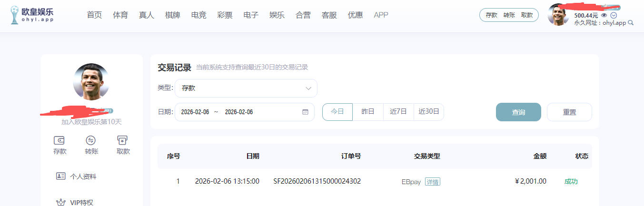Screen dimensions: 644x206
Task: Select the 近30日 date filter
Action: point(428,112)
